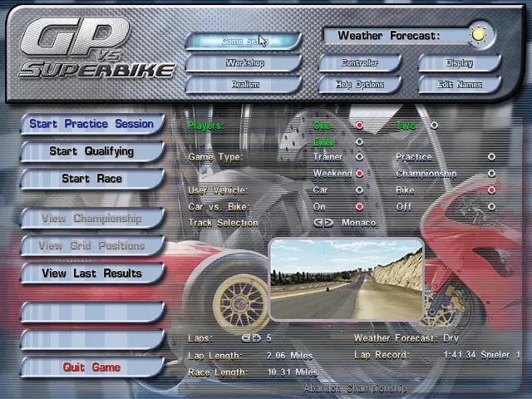Turn Car vs. Bike On
The width and height of the screenshot is (532, 399).
[359, 207]
